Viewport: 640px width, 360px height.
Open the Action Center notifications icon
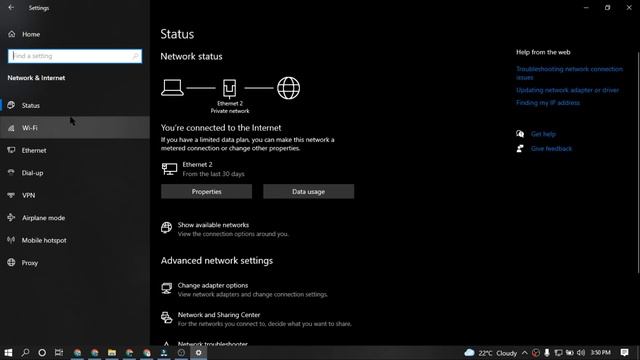click(624, 353)
